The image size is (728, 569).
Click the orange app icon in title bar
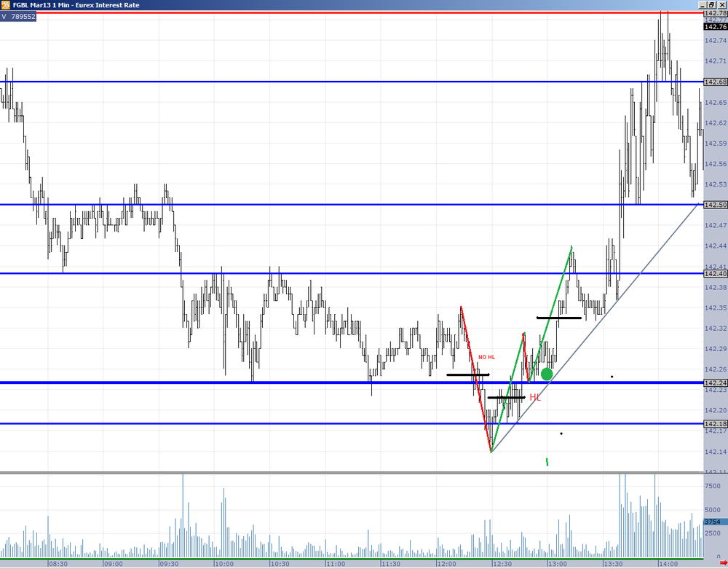click(x=5, y=5)
